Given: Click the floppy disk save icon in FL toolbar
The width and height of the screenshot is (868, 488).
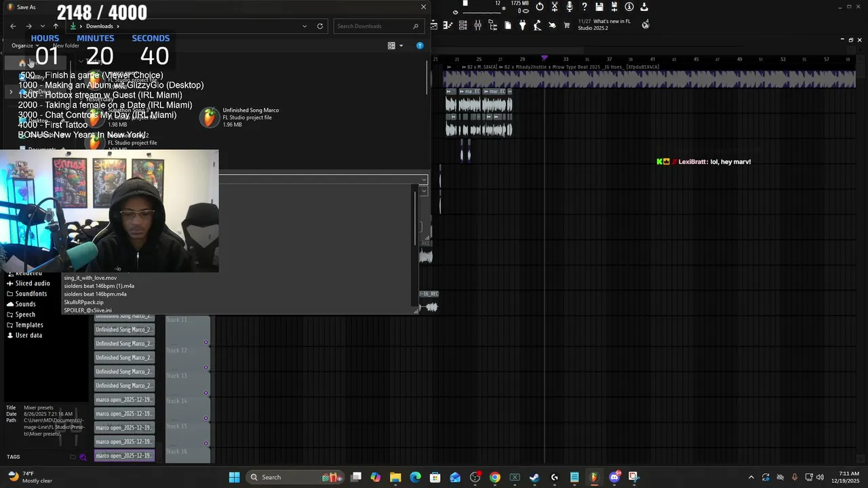Looking at the screenshot, I should tap(599, 7).
